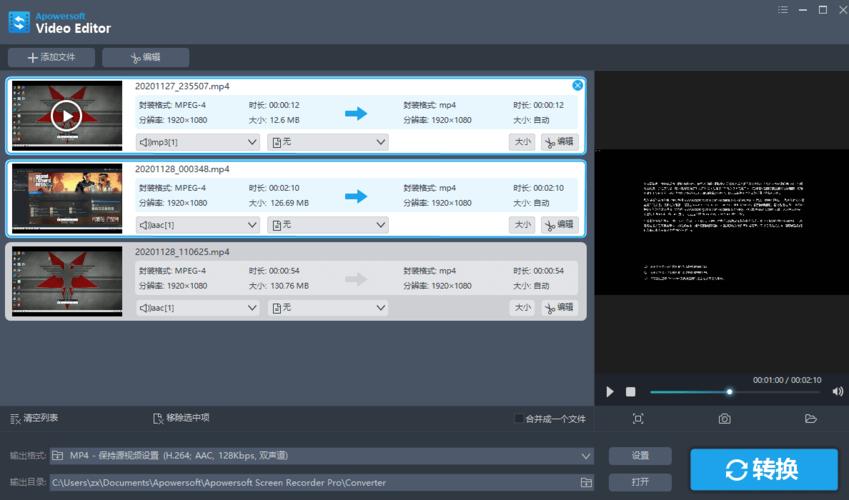This screenshot has height=500, width=849.
Task: Click blue conversion arrow for 20201128_000348.mp4
Action: [356, 196]
